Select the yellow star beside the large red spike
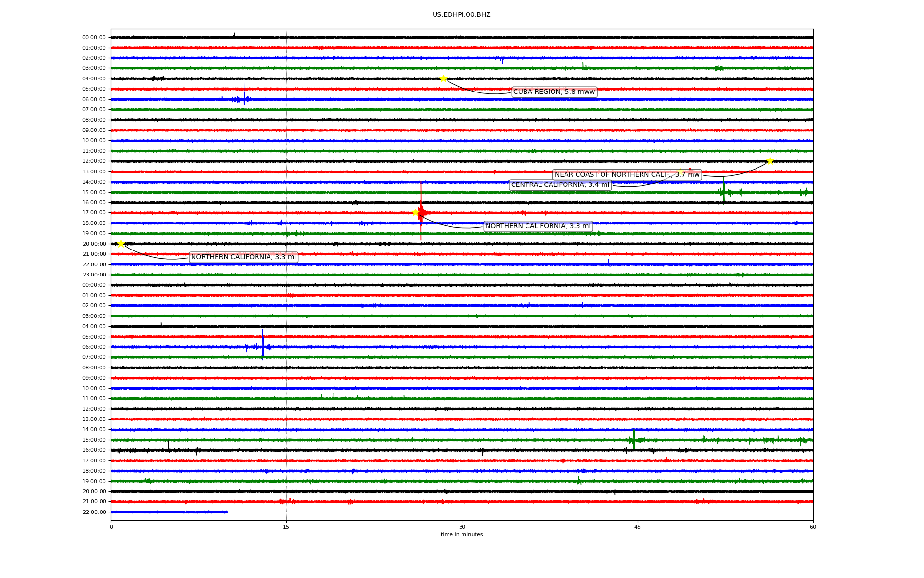The height and width of the screenshot is (578, 924). click(416, 212)
